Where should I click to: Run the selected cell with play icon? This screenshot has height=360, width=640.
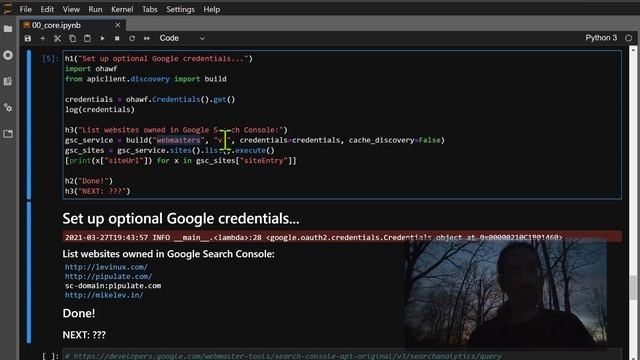coord(102,38)
